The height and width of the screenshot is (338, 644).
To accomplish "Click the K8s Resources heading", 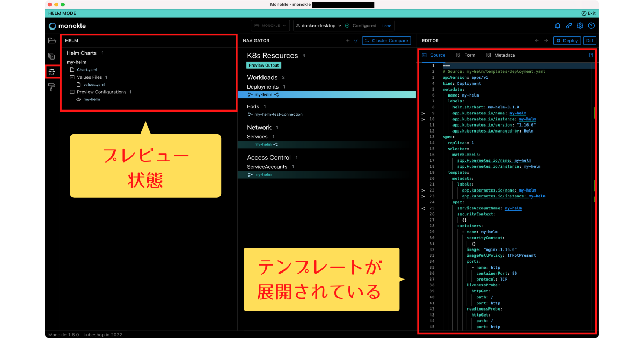I will coord(273,56).
